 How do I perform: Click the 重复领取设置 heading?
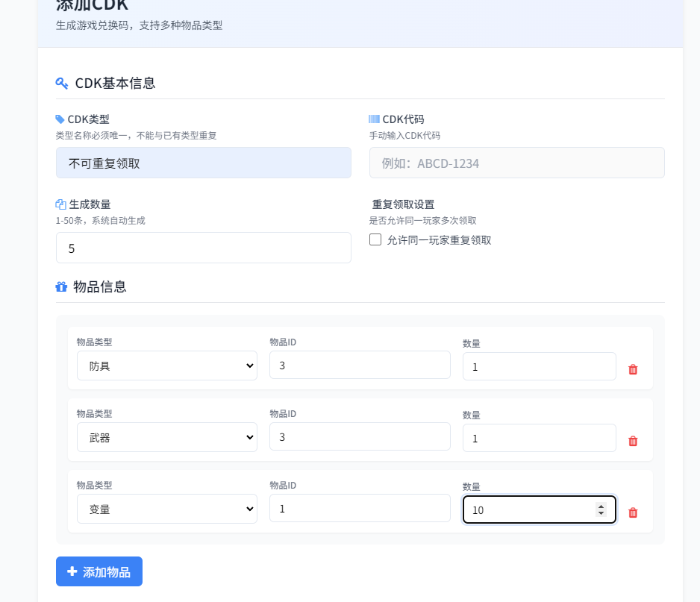point(403,204)
